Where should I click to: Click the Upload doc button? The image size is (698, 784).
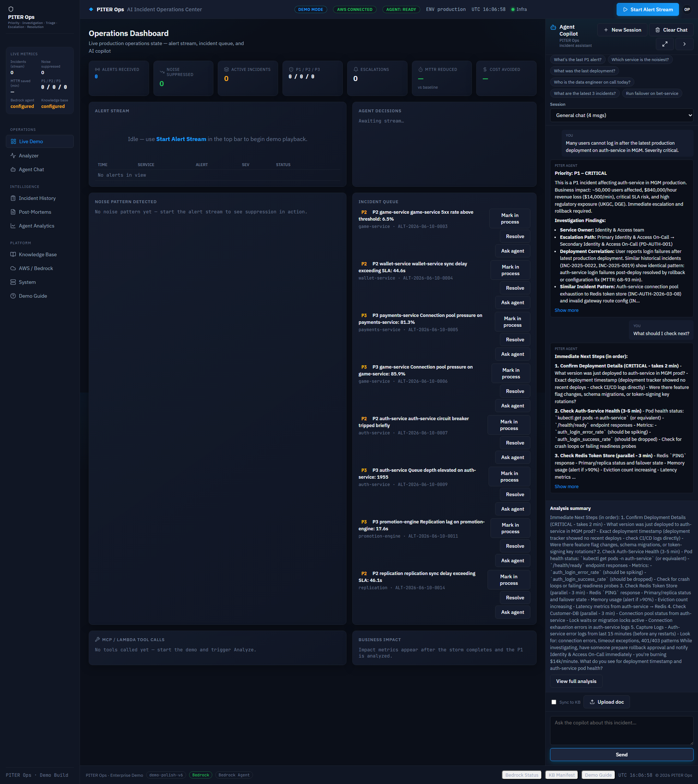(606, 702)
